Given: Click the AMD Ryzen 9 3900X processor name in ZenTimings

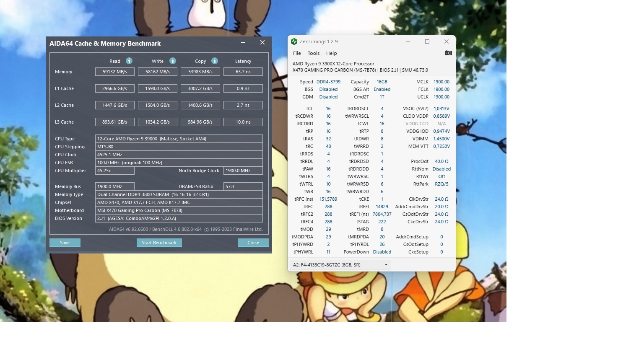Looking at the screenshot, I should click(x=333, y=64).
